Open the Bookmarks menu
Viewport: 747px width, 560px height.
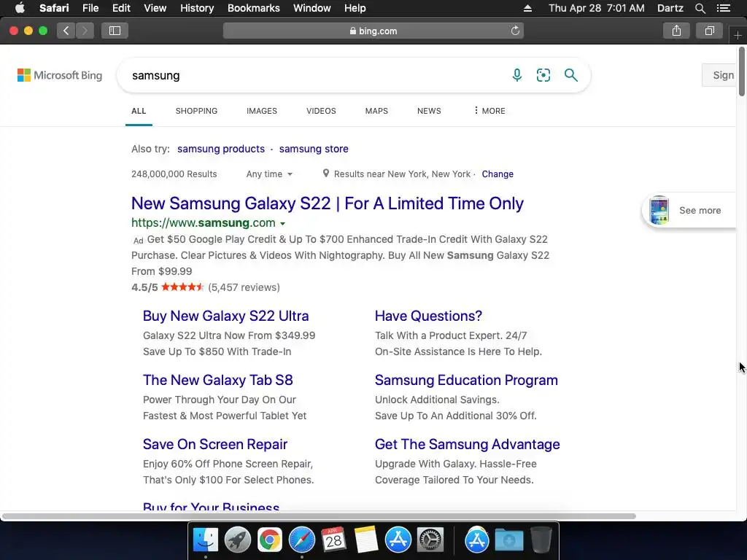point(253,8)
